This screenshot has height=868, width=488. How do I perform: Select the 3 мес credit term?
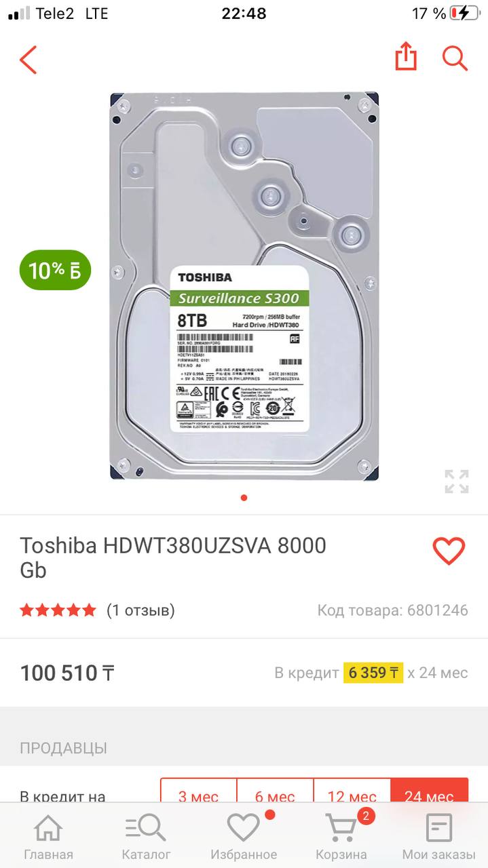199,792
